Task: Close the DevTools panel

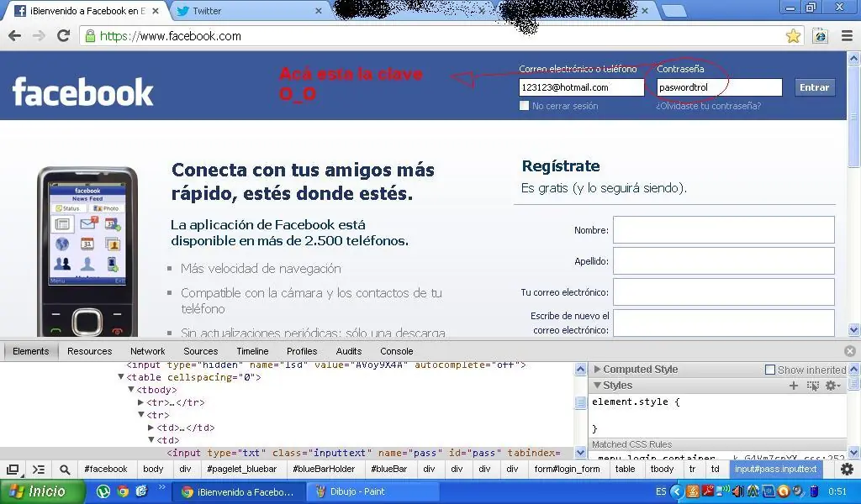Action: pyautogui.click(x=850, y=351)
